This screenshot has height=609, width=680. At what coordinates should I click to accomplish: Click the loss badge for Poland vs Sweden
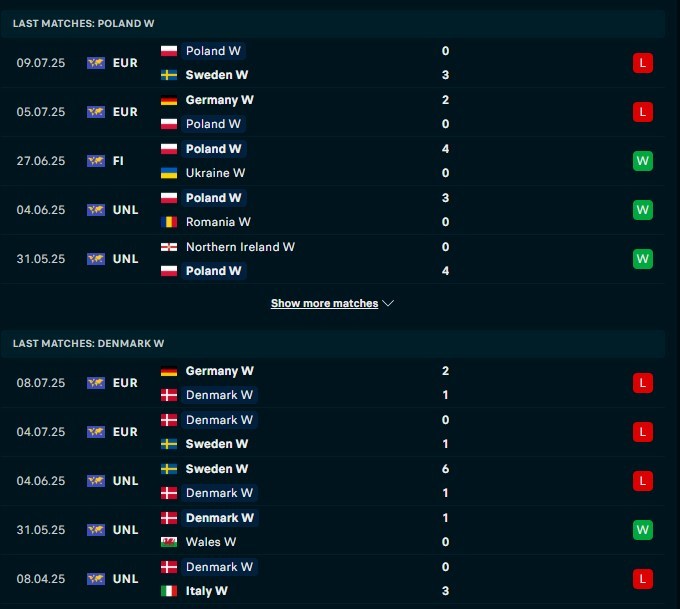coord(642,63)
